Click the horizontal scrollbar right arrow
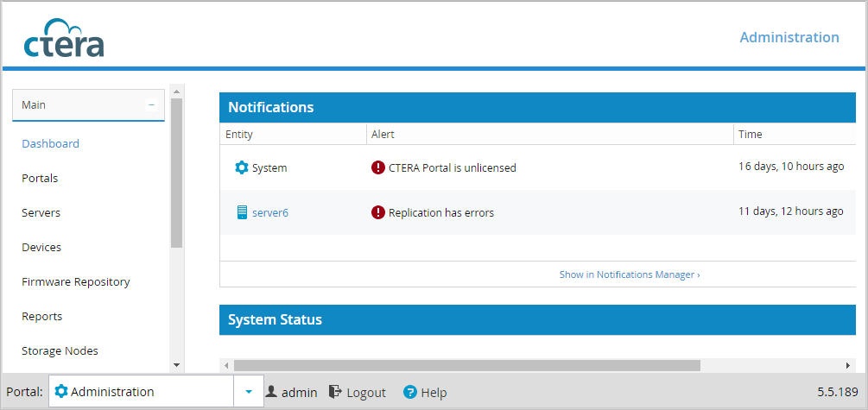Screen dimensions: 868x410 [x=847, y=366]
